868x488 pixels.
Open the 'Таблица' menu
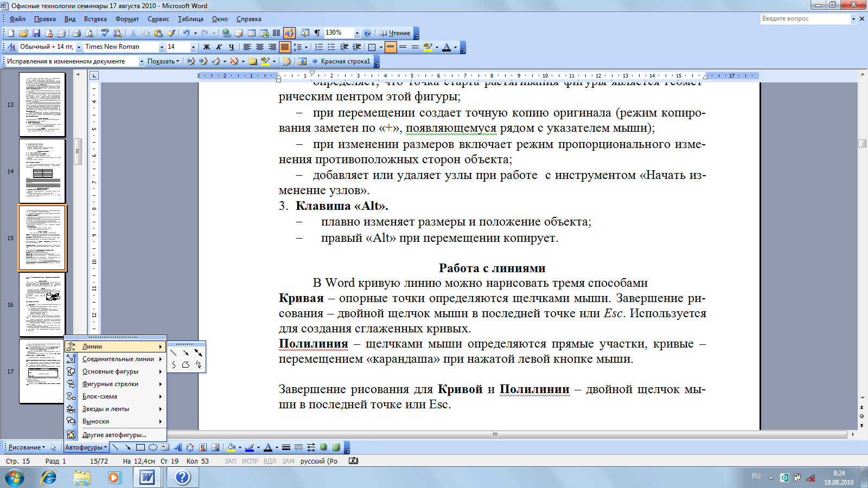tap(190, 19)
